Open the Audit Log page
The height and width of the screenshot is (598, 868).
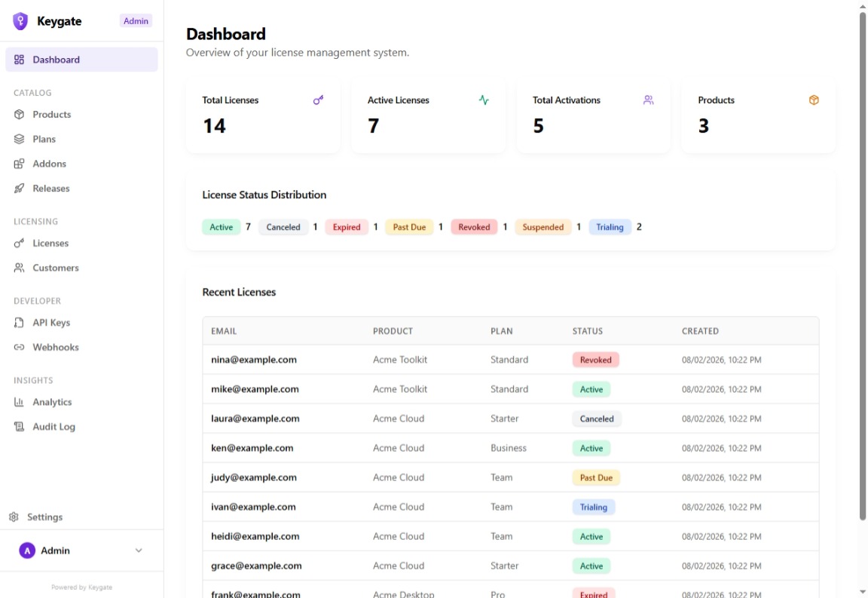pos(81,426)
